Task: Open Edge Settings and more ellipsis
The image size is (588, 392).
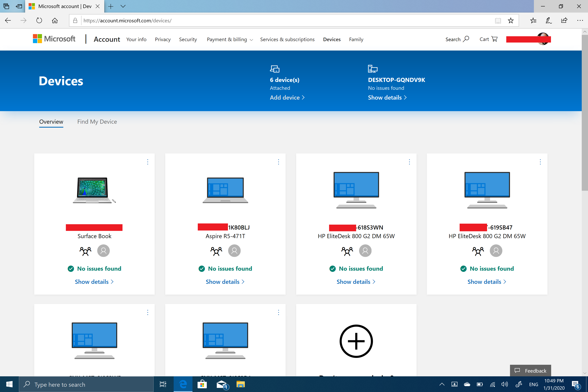Action: point(580,21)
